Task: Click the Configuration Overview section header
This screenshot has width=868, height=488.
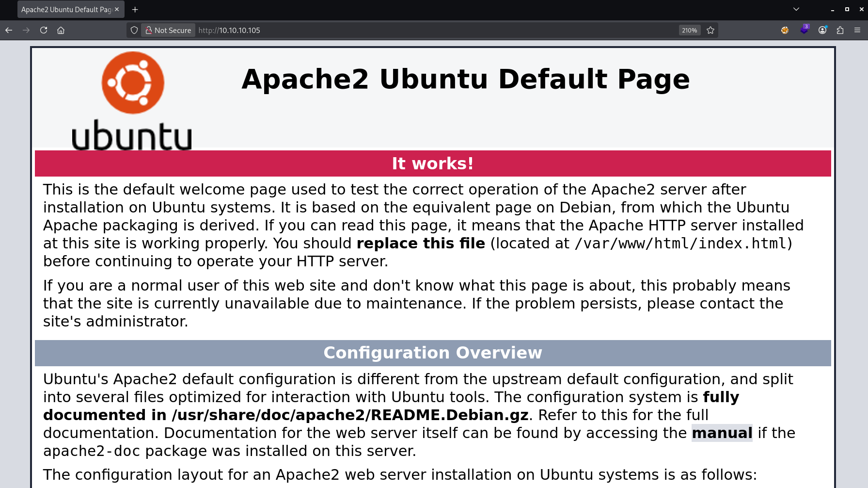Action: click(432, 353)
